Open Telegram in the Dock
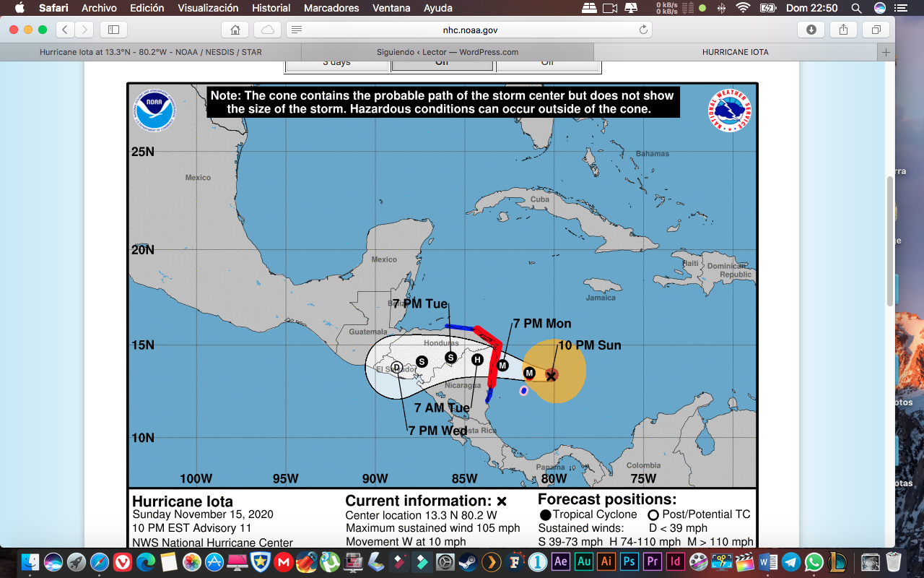 (x=791, y=562)
